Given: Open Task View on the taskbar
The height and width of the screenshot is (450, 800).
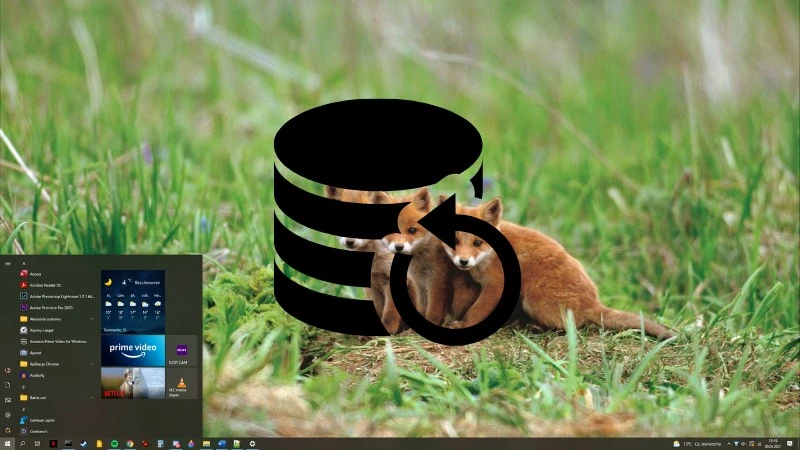Looking at the screenshot, I should (x=37, y=444).
